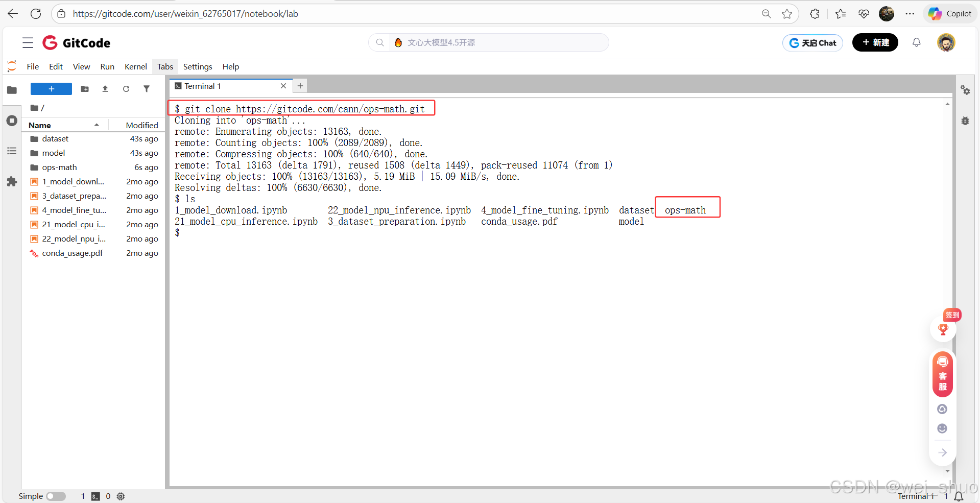Open the Run menu
This screenshot has width=980, height=503.
click(107, 66)
